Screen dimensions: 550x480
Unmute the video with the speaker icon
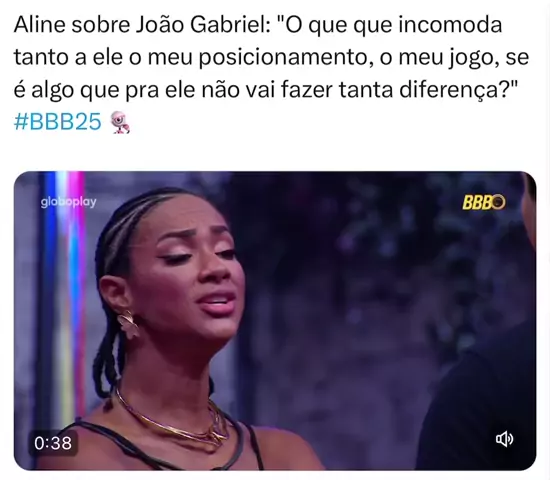504,439
